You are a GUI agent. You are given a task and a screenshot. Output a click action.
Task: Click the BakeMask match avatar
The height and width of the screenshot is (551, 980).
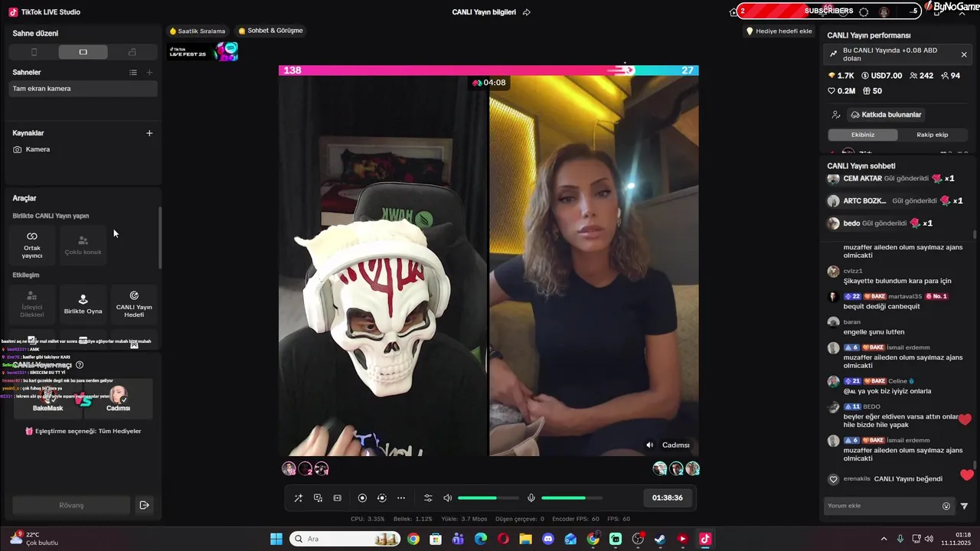tap(47, 396)
